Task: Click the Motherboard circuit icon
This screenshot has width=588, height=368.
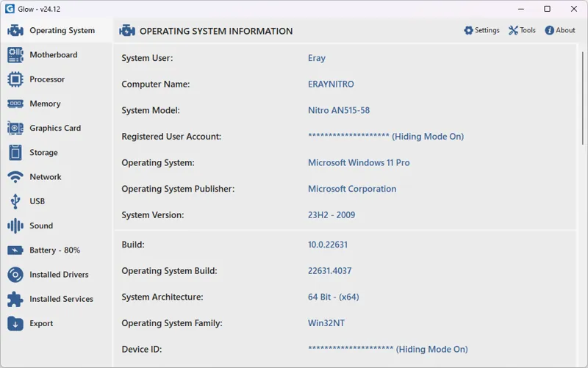Action: click(15, 54)
